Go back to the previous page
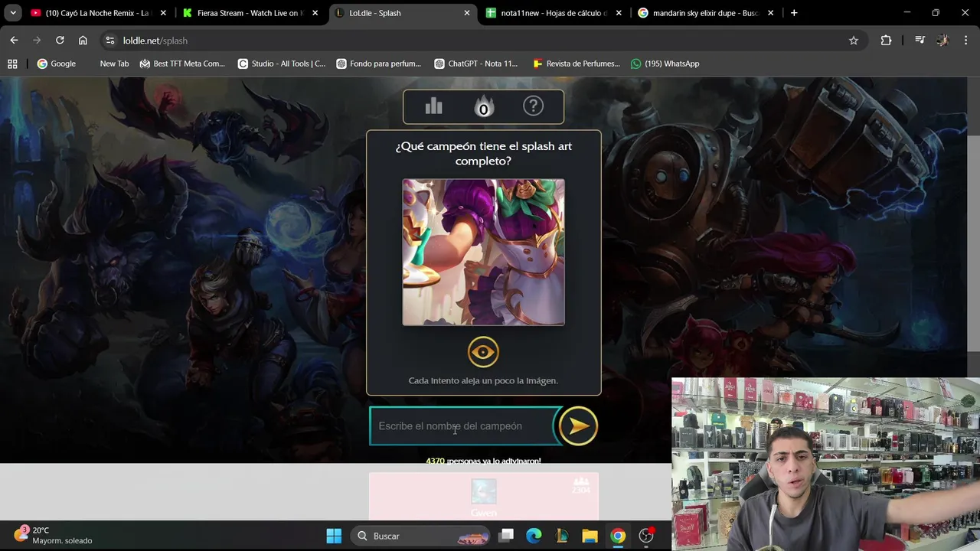980x551 pixels. (x=14, y=41)
